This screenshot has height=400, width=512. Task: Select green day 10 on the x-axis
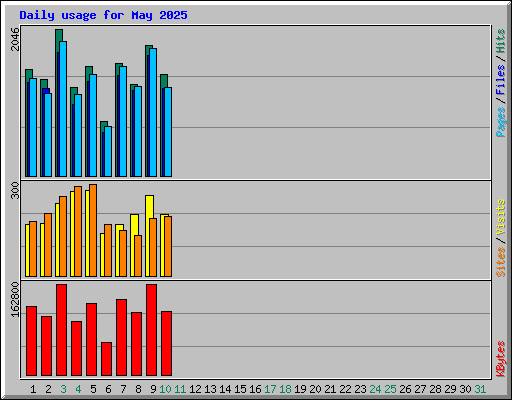point(165,389)
